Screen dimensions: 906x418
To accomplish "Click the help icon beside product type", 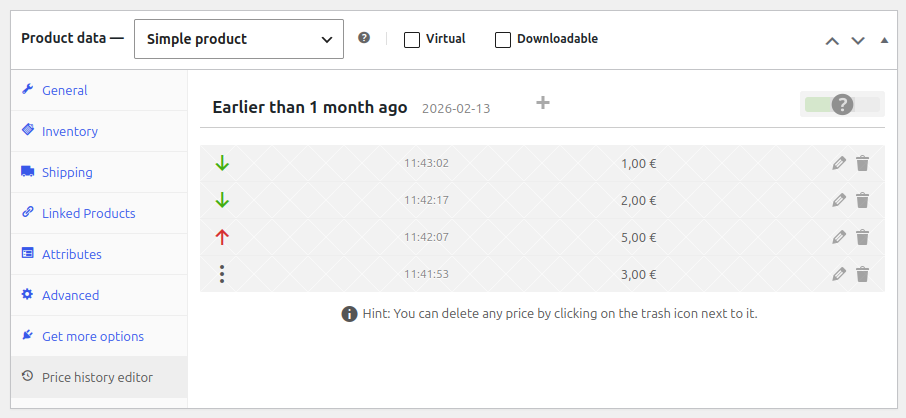I will pos(364,38).
